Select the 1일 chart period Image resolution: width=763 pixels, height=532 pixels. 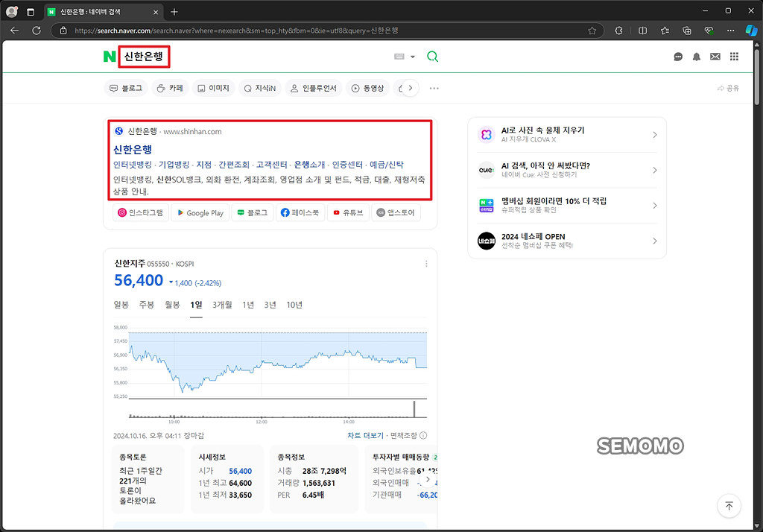tap(196, 305)
